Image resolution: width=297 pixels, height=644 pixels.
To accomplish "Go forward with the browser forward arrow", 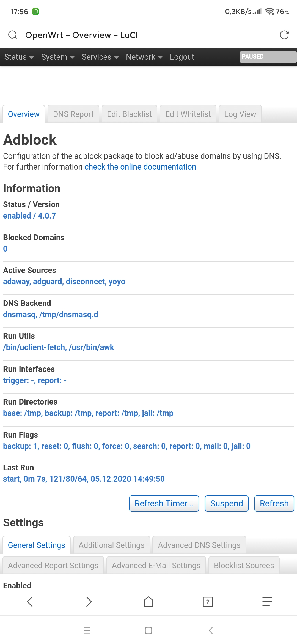I will [x=89, y=602].
